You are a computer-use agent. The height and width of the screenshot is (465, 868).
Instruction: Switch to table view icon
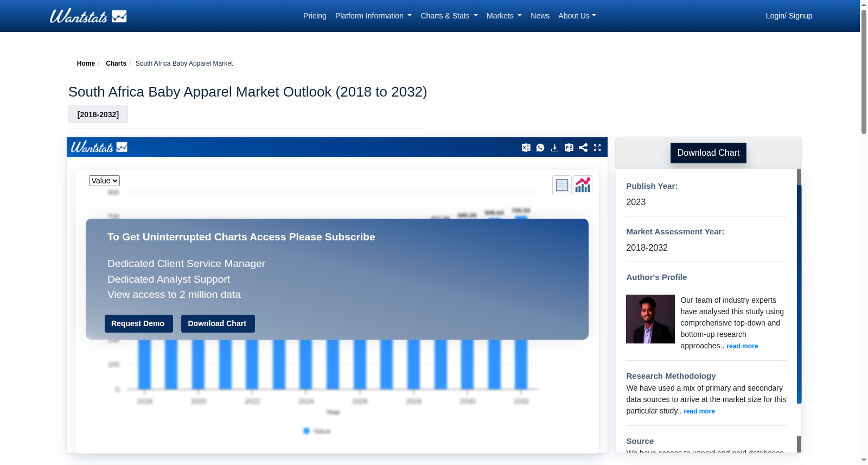[562, 185]
